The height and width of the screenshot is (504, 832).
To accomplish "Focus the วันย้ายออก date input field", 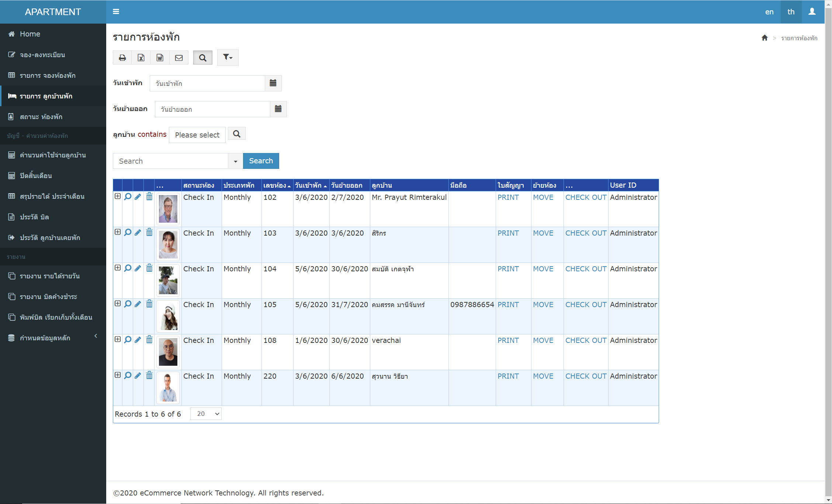I will (212, 109).
